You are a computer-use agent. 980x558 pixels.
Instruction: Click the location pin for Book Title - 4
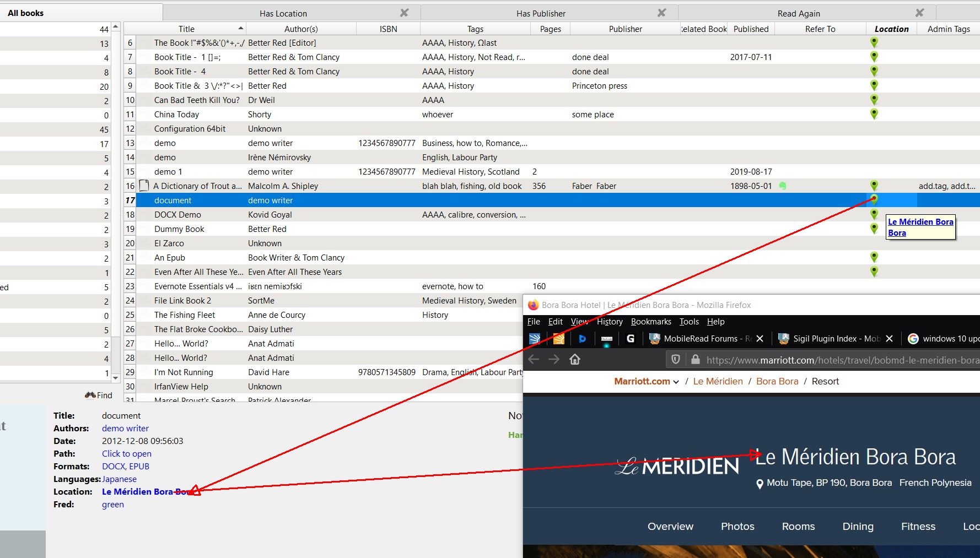tap(874, 71)
